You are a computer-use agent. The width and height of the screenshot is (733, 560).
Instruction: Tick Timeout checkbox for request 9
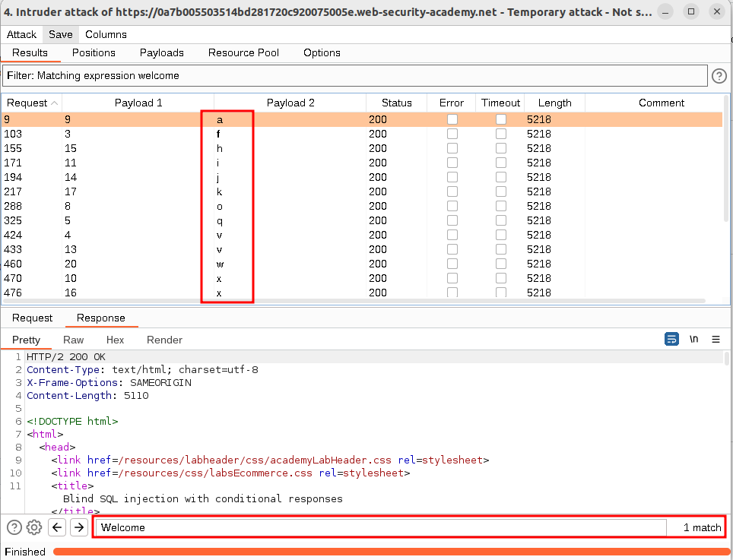point(500,119)
